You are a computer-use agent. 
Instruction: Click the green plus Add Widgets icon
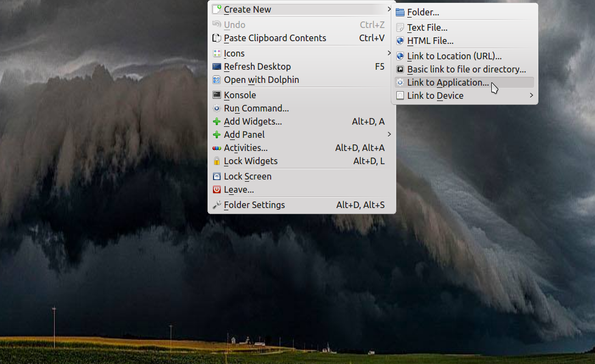click(217, 121)
